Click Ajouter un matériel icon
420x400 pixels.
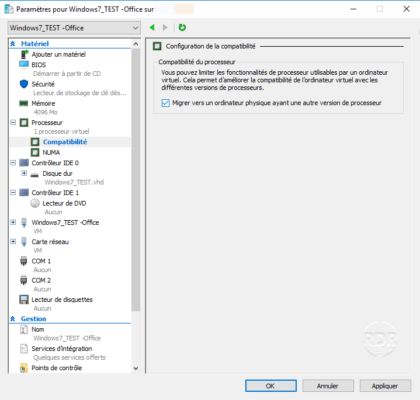pos(24,54)
